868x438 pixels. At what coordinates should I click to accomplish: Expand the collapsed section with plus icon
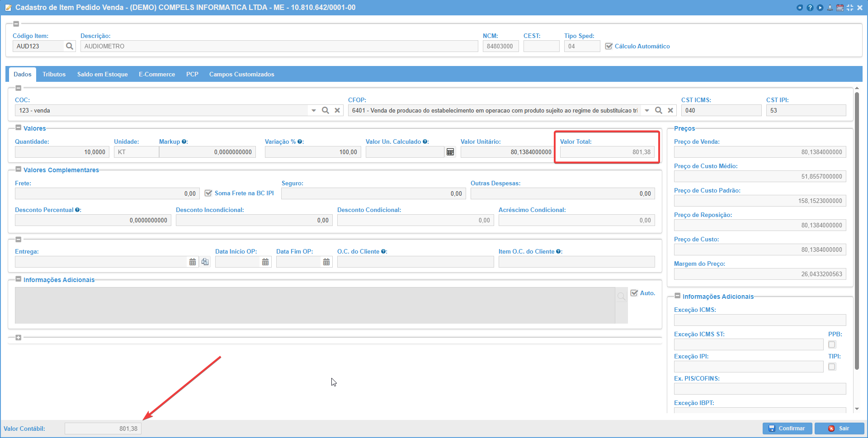tap(19, 338)
